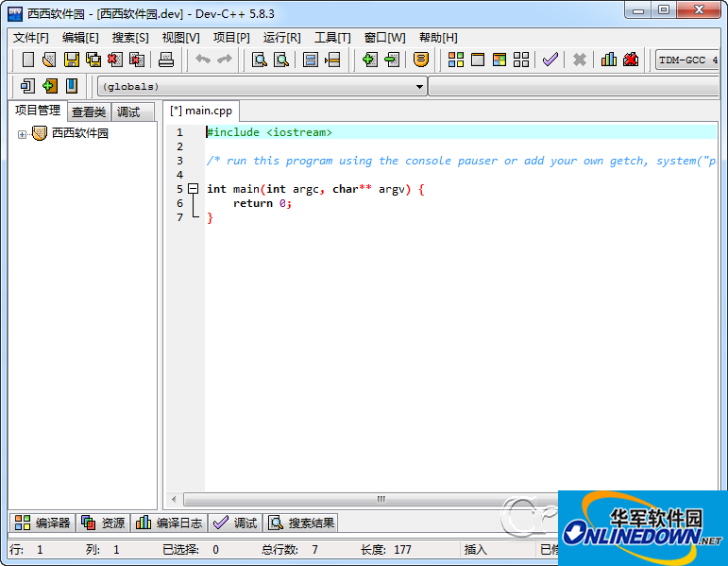Image resolution: width=728 pixels, height=566 pixels.
Task: Expand the 西西软件园 project tree node
Action: 22,134
